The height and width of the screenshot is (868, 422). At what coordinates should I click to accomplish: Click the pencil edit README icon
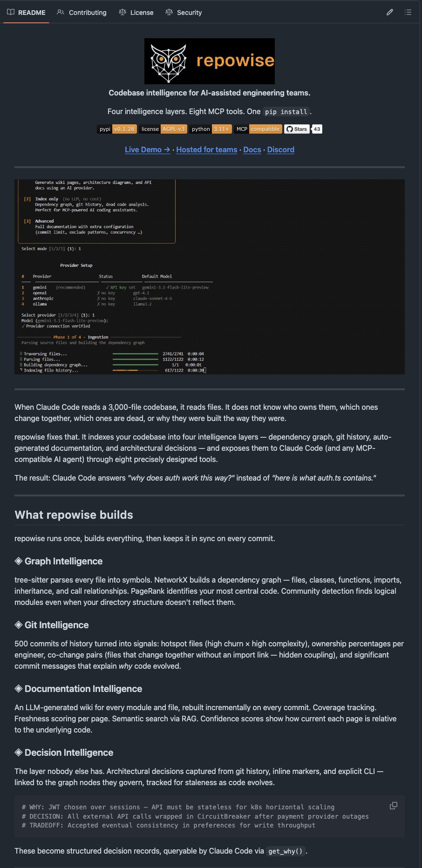click(x=390, y=13)
